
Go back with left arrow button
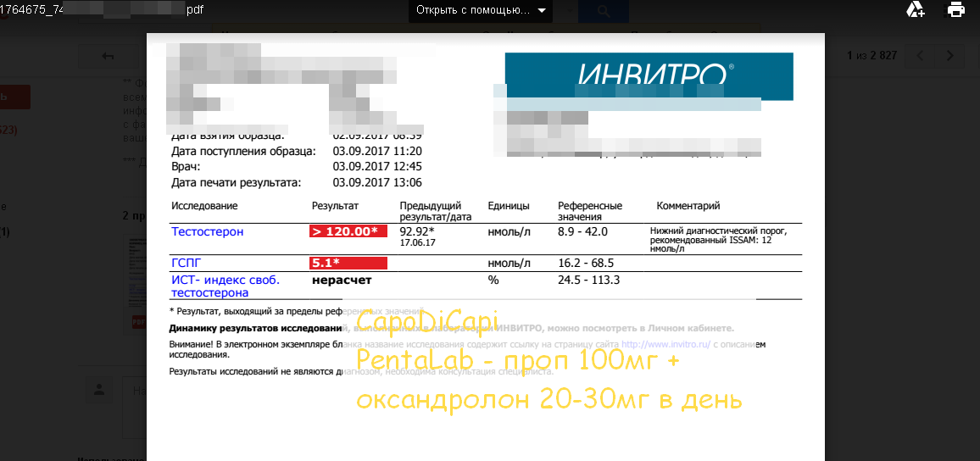(x=108, y=56)
